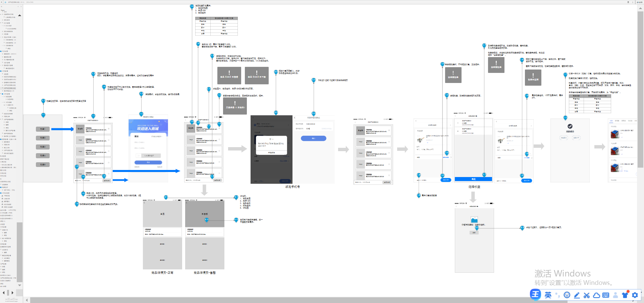Click the 权益1 button in the prototype
The image size is (644, 303).
43,129
